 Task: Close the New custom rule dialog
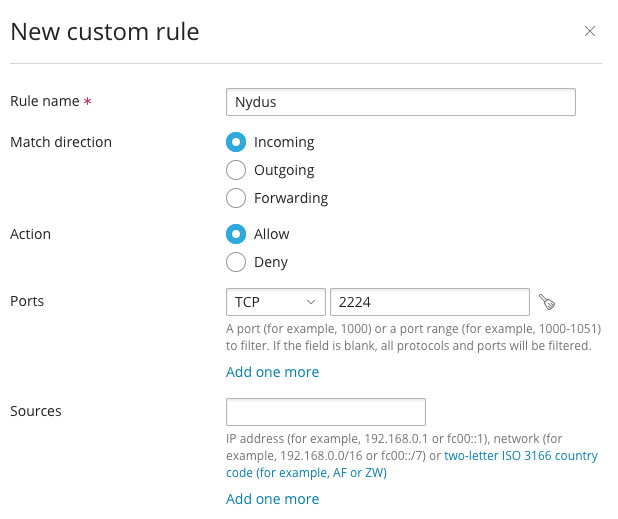pos(590,31)
